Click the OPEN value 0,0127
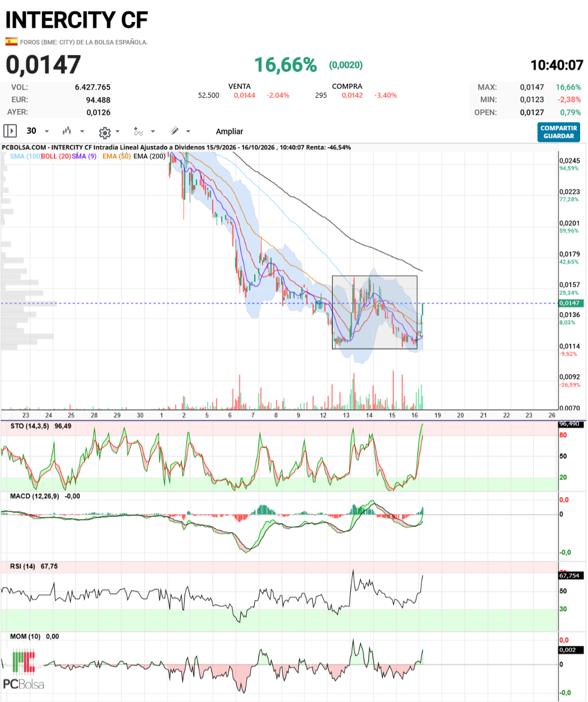Screen dimensions: 588x702 [532, 112]
